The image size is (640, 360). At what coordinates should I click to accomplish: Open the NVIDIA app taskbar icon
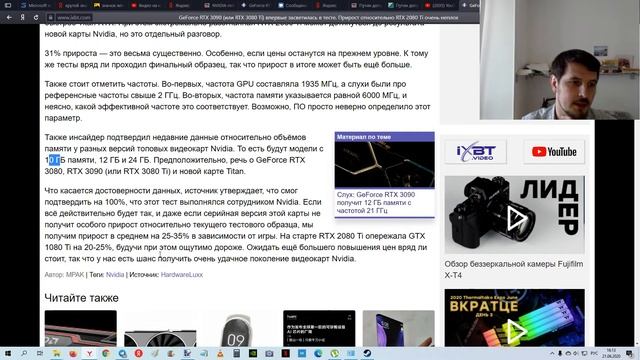(x=253, y=353)
